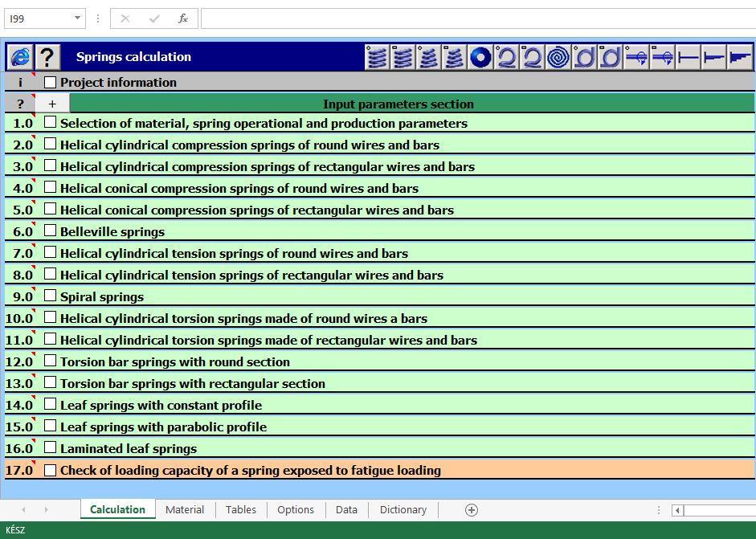The width and height of the screenshot is (756, 539).
Task: Open the Options sheet tab
Action: click(x=296, y=509)
